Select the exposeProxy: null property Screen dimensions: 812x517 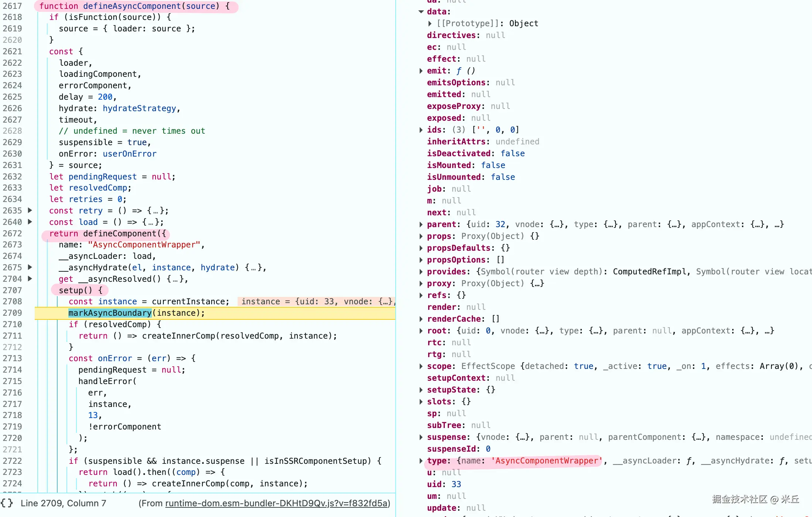468,106
